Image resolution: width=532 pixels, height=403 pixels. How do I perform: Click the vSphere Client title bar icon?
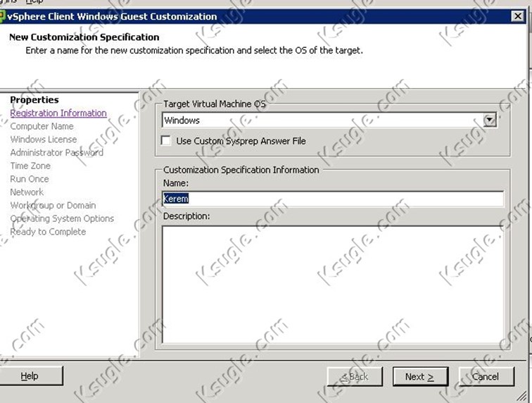click(x=2, y=16)
